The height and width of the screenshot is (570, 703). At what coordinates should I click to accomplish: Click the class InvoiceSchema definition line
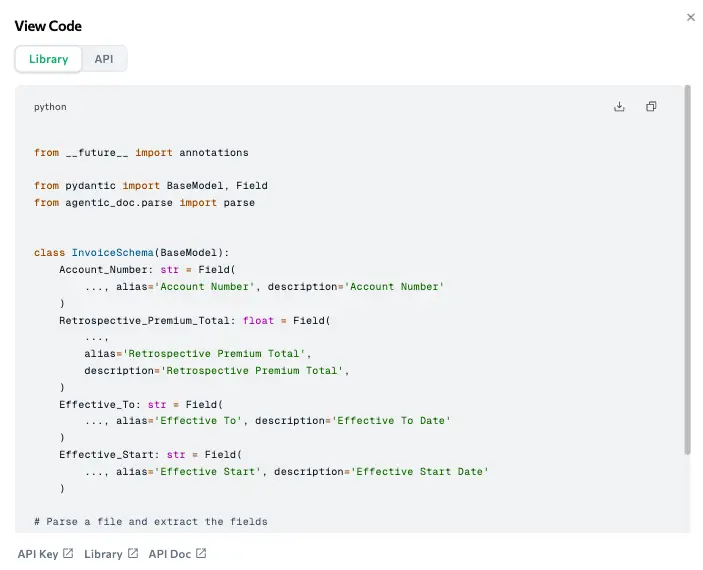[132, 253]
